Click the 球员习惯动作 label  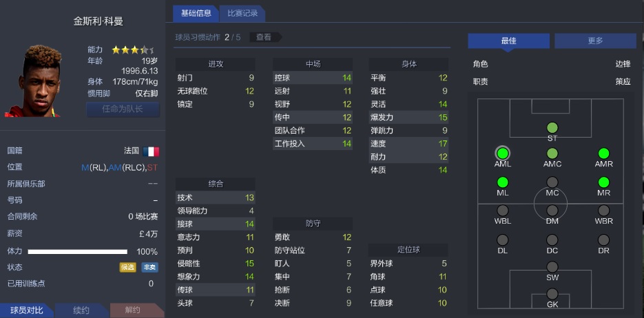tap(198, 37)
